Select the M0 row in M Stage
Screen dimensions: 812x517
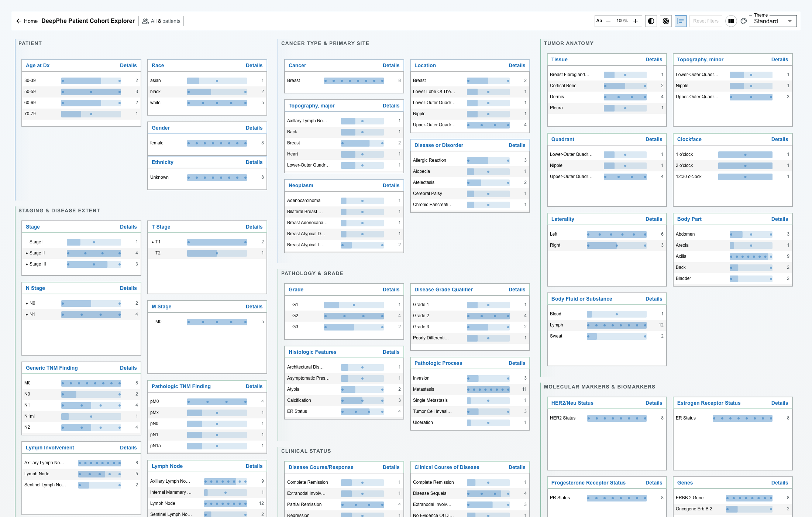(x=207, y=322)
